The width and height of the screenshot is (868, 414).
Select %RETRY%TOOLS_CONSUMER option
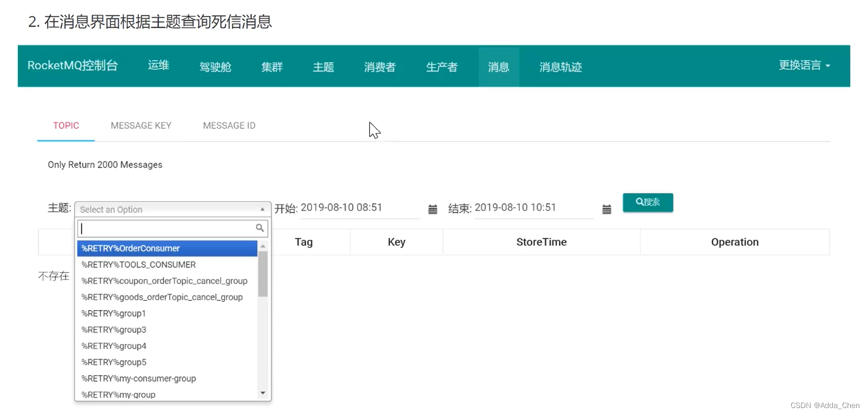167,265
